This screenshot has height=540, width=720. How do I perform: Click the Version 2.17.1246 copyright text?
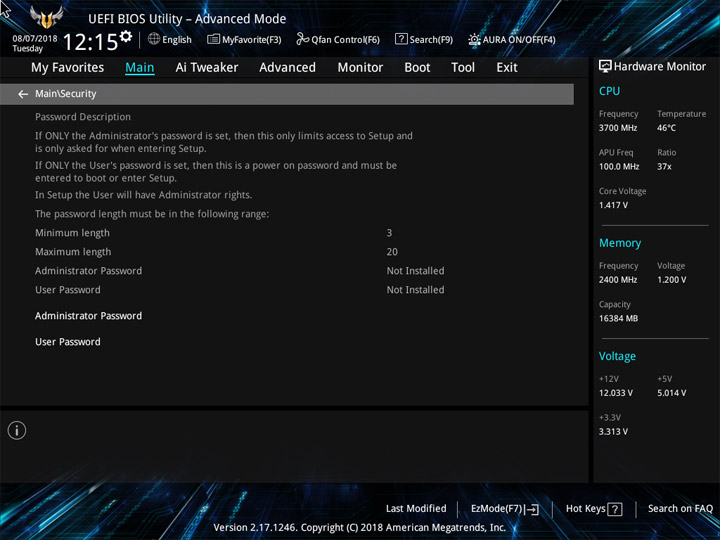(x=360, y=528)
